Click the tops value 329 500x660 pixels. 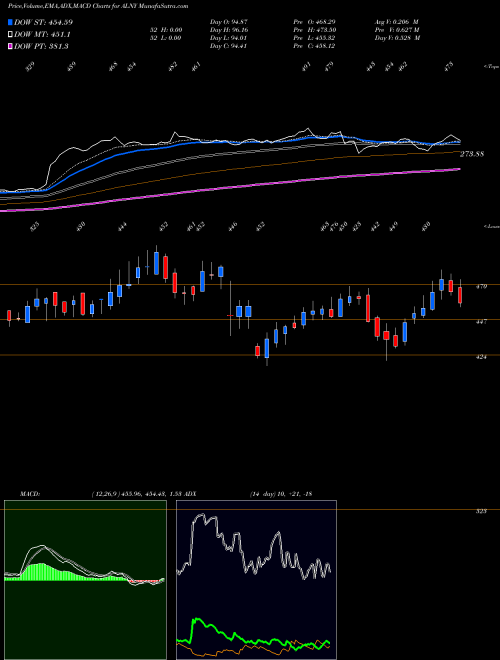tap(30, 67)
